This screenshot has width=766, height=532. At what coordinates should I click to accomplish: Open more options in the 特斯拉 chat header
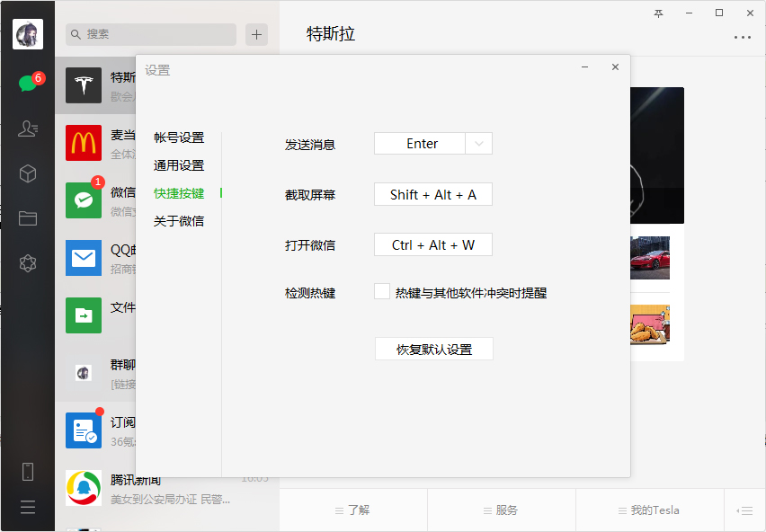743,36
